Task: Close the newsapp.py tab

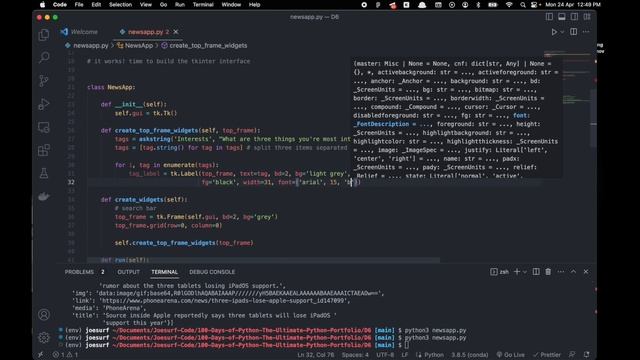Action: pos(176,32)
